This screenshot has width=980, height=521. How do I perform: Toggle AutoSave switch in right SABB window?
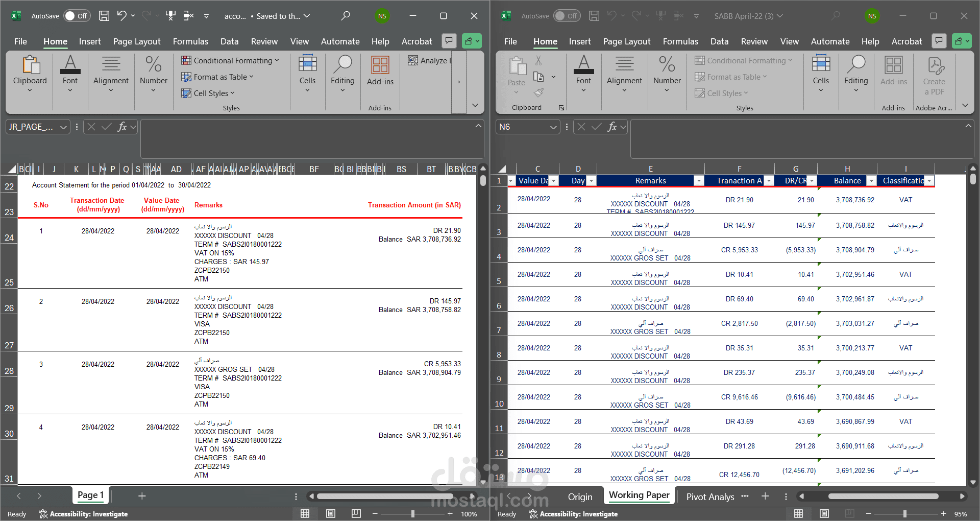tap(567, 16)
